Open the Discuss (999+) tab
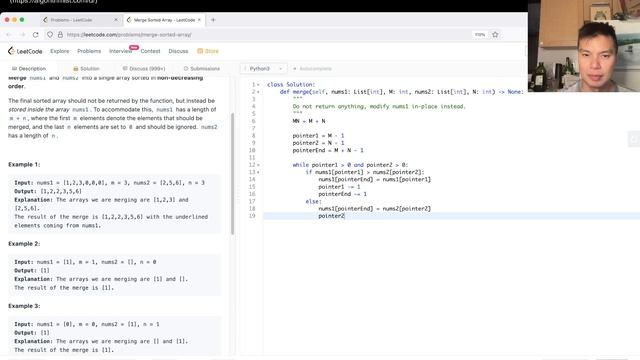640x360 pixels. click(144, 69)
